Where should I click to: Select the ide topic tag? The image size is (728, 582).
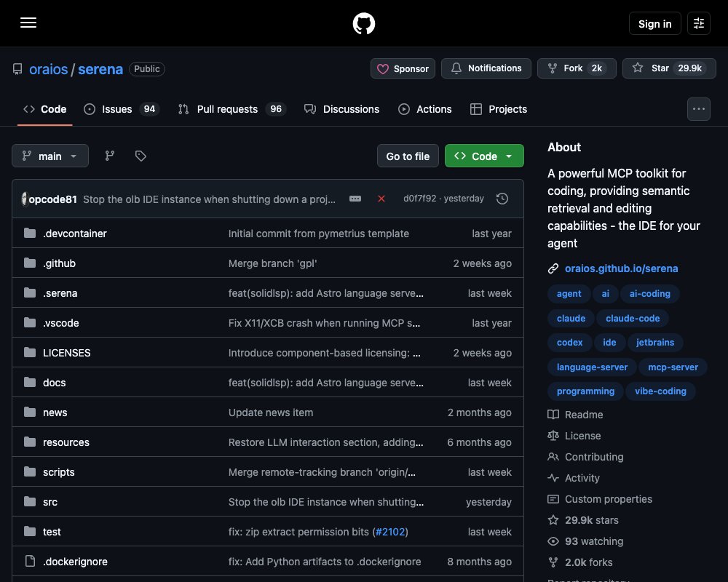click(x=609, y=343)
